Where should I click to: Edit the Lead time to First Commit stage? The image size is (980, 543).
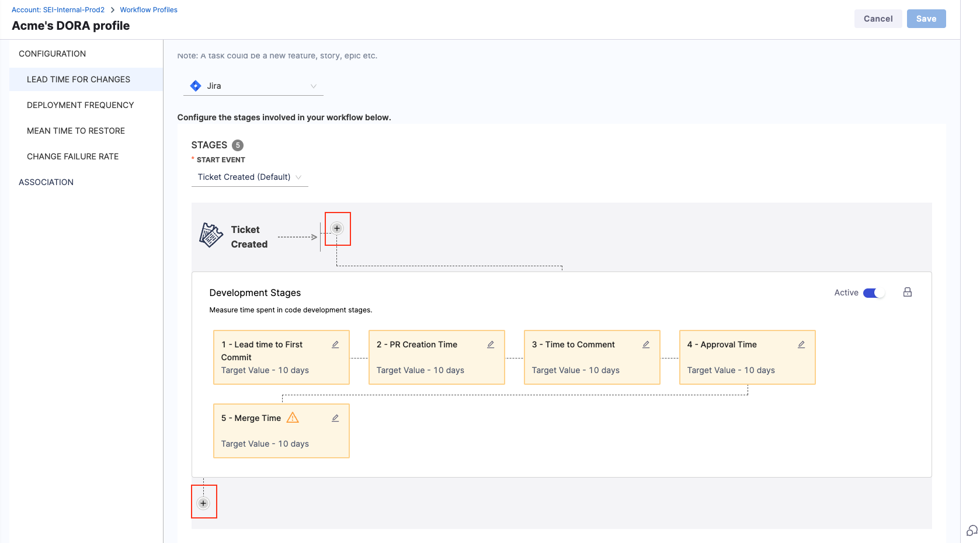tap(335, 344)
